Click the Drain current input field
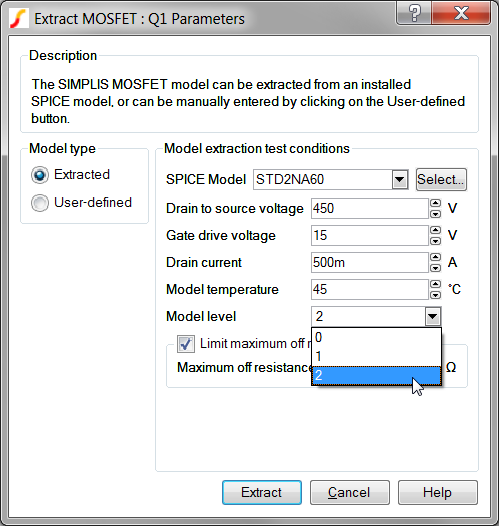This screenshot has height=526, width=499. pos(370,263)
